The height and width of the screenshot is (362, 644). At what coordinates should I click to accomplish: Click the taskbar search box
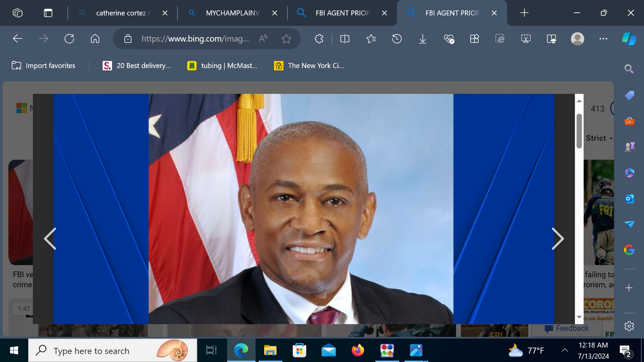(113, 351)
